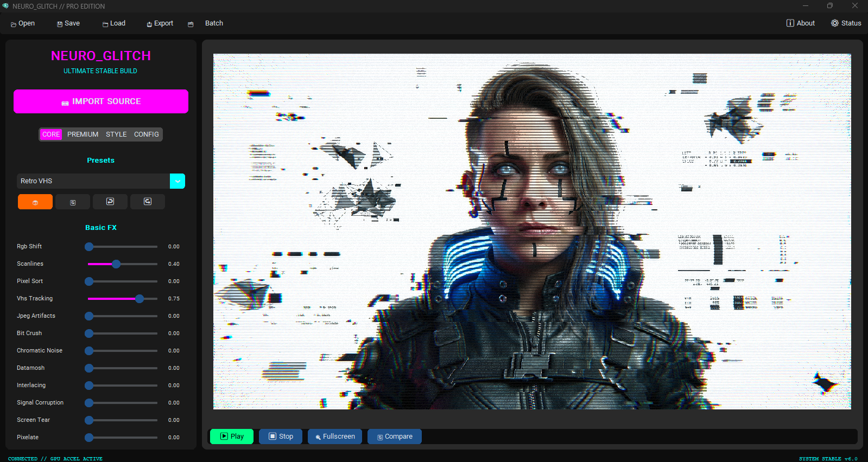868x462 pixels.
Task: Click the Vhs Tracking value 0.75
Action: 174,299
